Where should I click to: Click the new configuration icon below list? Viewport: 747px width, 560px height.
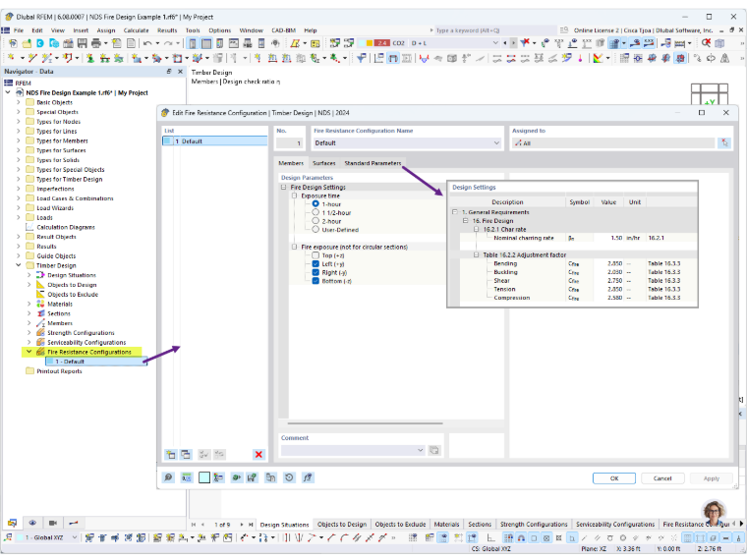[x=171, y=454]
